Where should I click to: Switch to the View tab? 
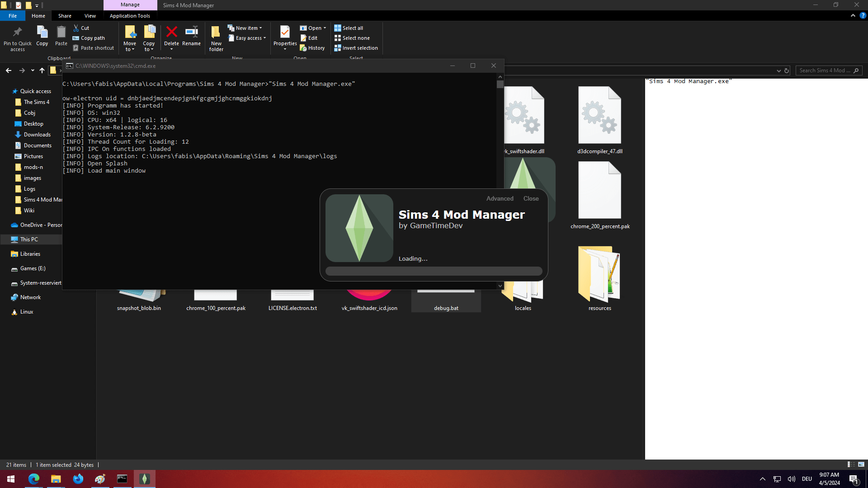pos(90,16)
